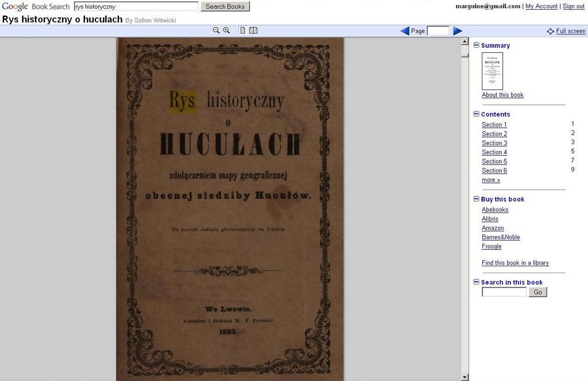Switch to single page view icon
This screenshot has height=381, width=588.
(x=243, y=30)
